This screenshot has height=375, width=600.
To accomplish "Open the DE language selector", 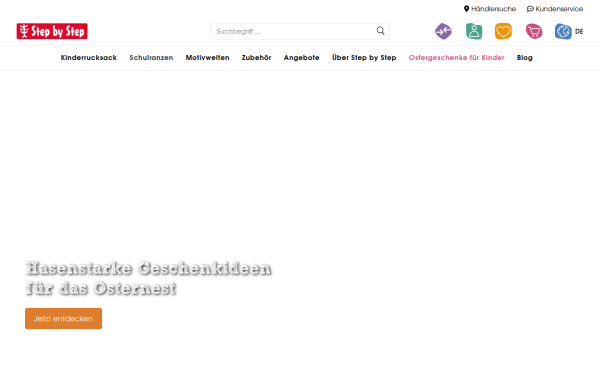I will point(579,31).
